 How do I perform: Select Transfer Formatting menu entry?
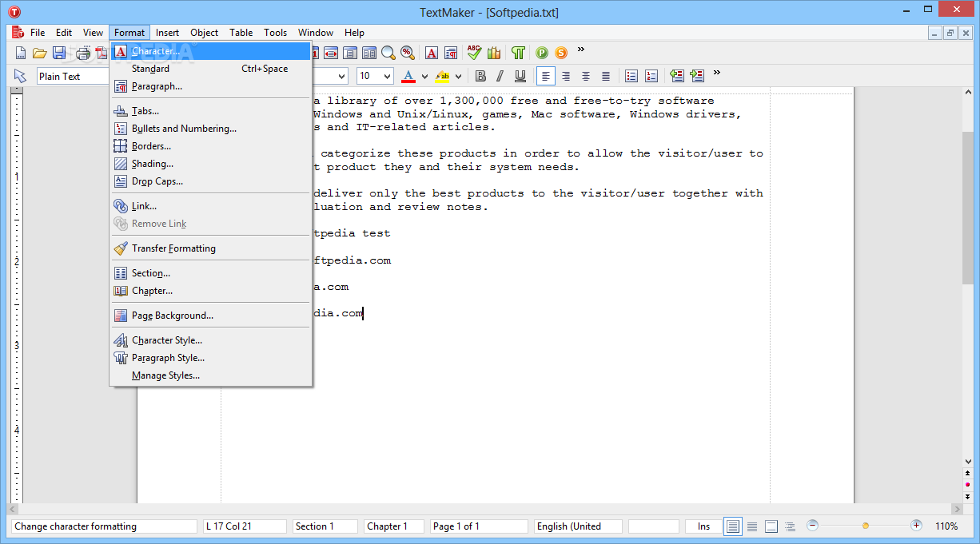tap(210, 248)
